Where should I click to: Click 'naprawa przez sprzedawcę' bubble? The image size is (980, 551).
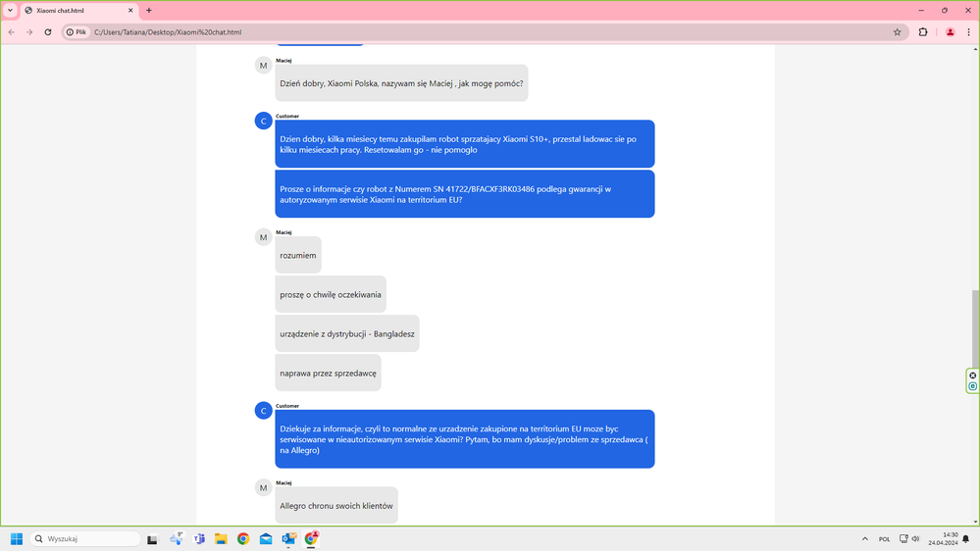[328, 373]
